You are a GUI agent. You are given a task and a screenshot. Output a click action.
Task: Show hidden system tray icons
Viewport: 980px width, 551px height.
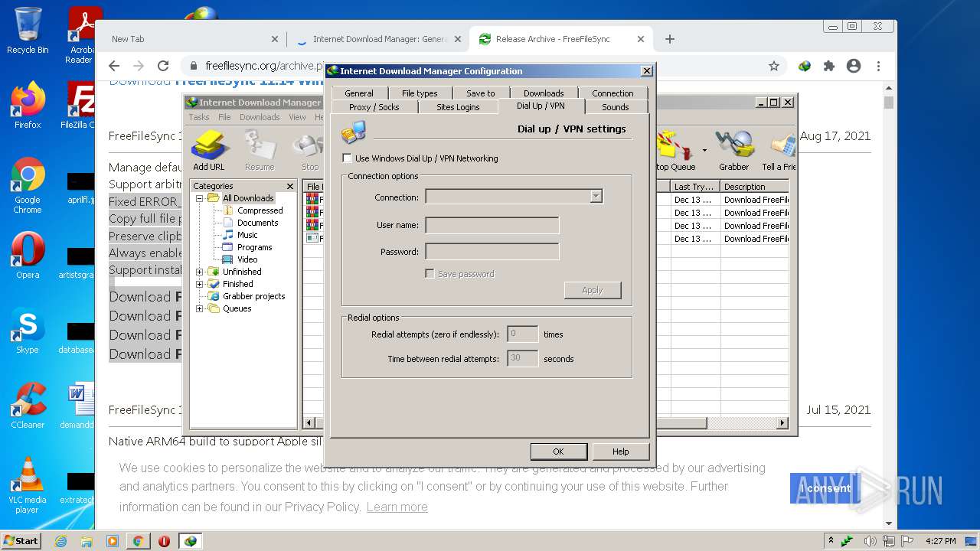tap(831, 541)
